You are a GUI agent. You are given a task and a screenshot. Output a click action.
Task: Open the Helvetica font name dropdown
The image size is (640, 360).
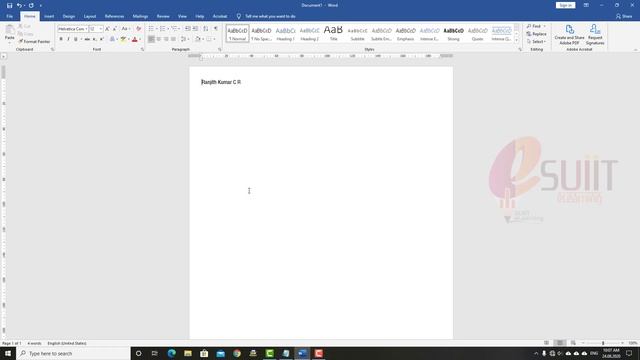86,29
